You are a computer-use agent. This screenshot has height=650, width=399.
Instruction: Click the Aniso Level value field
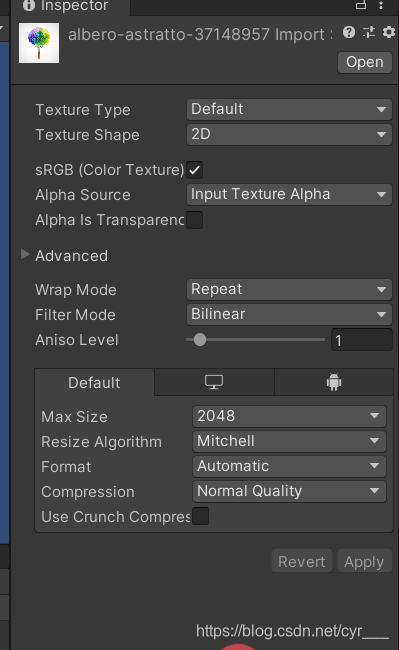point(362,340)
